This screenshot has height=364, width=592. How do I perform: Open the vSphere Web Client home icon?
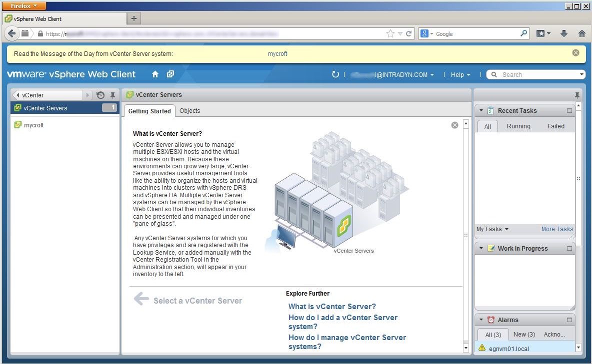155,74
